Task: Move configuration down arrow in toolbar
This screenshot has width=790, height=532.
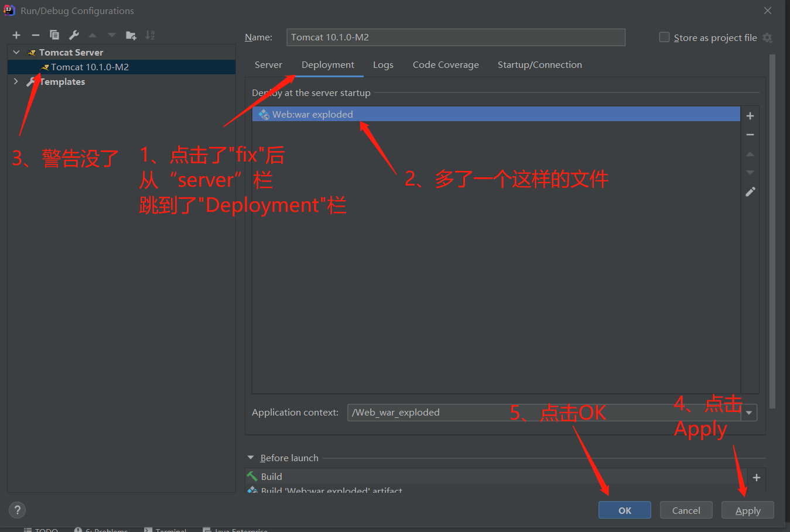Action: 112,35
